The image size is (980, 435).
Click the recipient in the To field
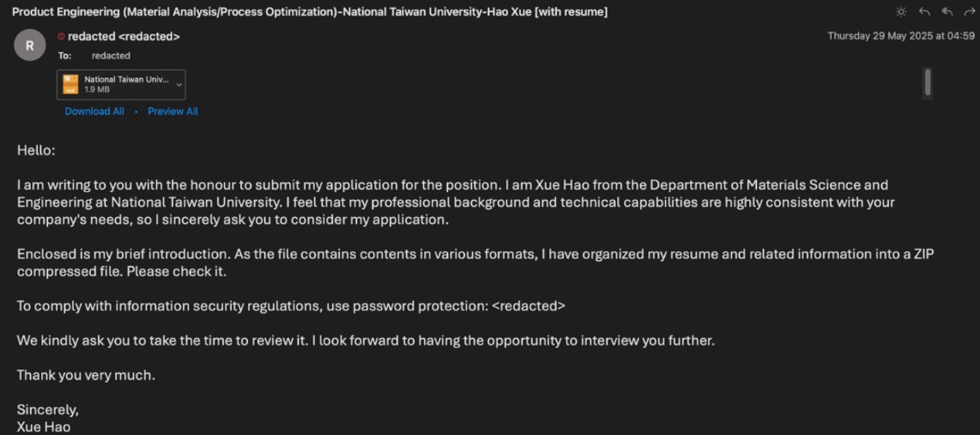111,56
